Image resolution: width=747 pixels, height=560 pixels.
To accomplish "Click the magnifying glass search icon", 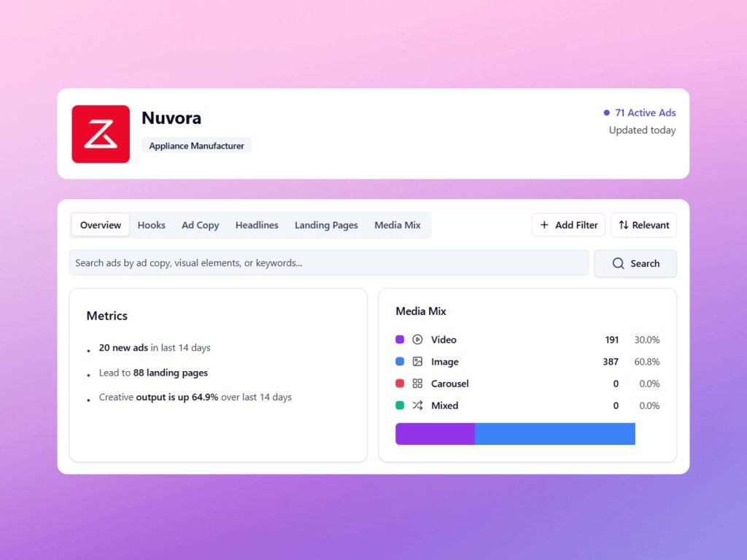I will [x=618, y=263].
